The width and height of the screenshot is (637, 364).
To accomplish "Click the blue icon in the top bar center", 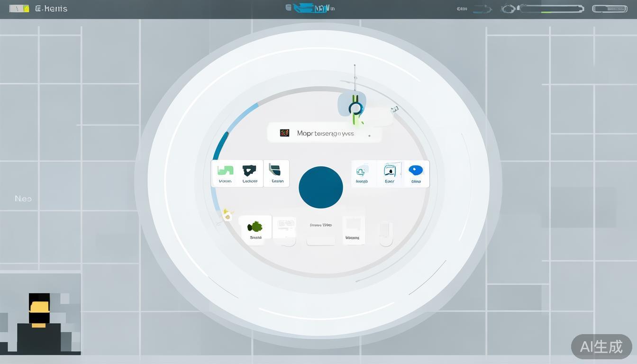I will [x=309, y=8].
